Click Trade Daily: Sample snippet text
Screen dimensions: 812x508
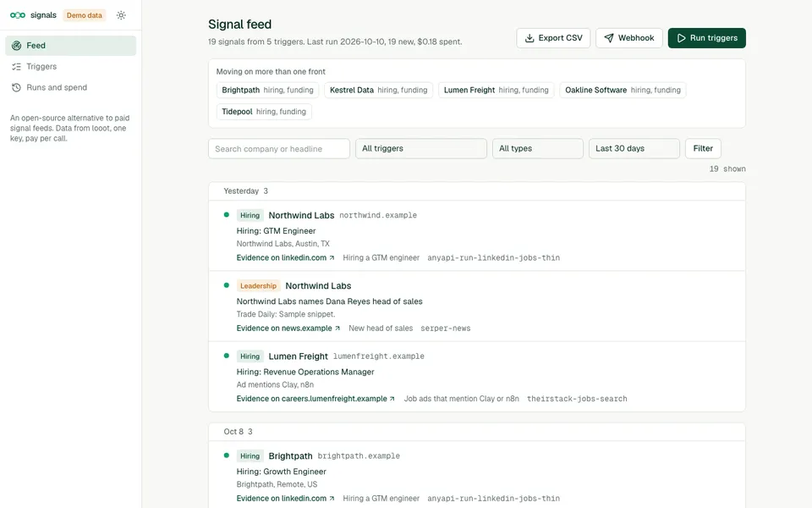tap(286, 314)
